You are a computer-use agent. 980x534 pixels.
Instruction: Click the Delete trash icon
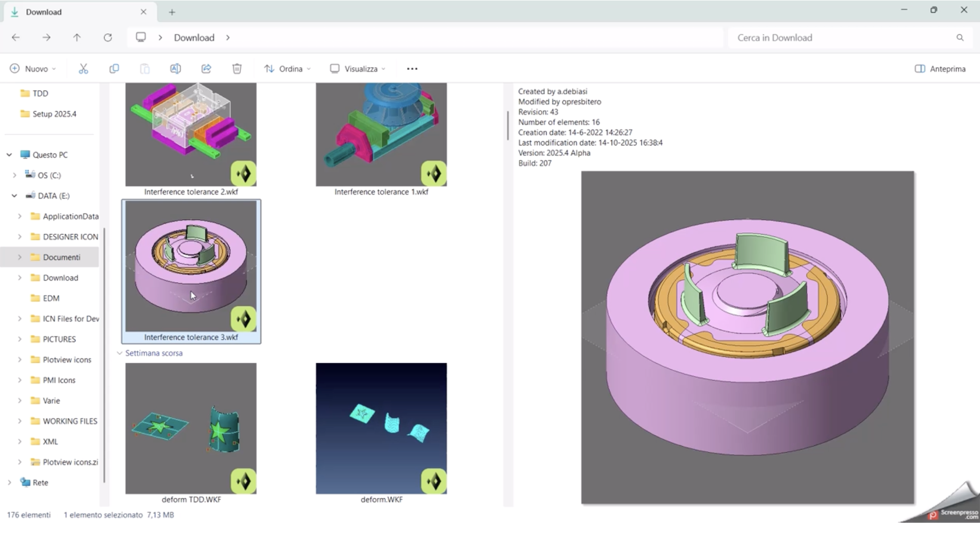coord(237,69)
